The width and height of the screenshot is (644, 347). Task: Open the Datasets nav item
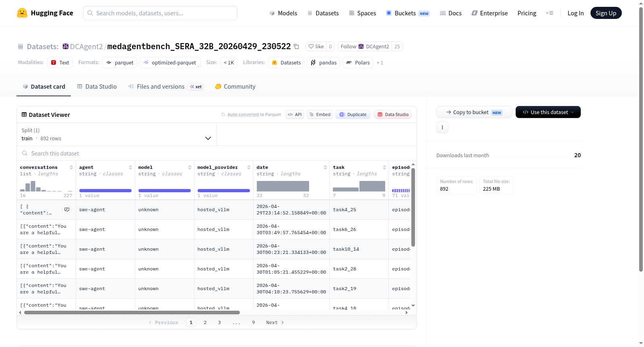point(323,13)
